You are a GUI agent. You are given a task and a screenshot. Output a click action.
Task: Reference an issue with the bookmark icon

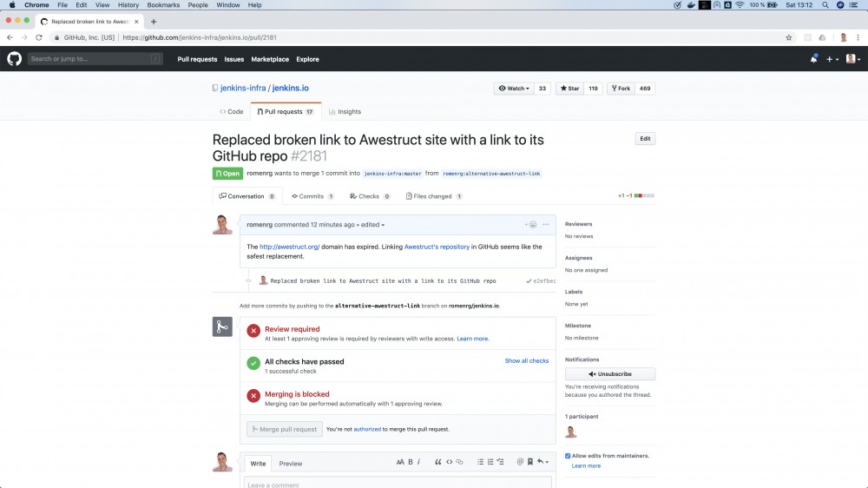click(x=530, y=462)
